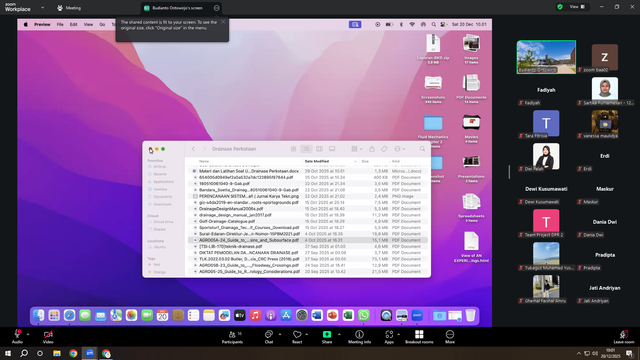Viewport: 640px width, 360px height.
Task: Open Meeting info
Action: pos(359,336)
